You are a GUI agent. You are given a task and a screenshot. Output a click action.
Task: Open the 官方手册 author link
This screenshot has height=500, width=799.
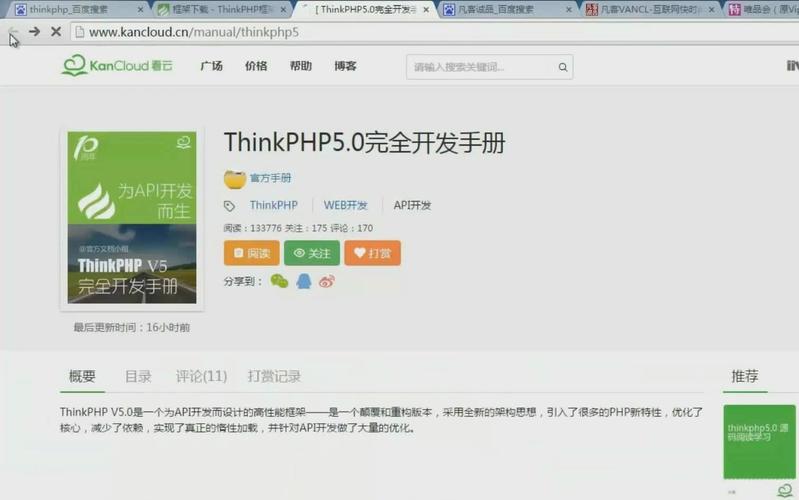point(271,178)
